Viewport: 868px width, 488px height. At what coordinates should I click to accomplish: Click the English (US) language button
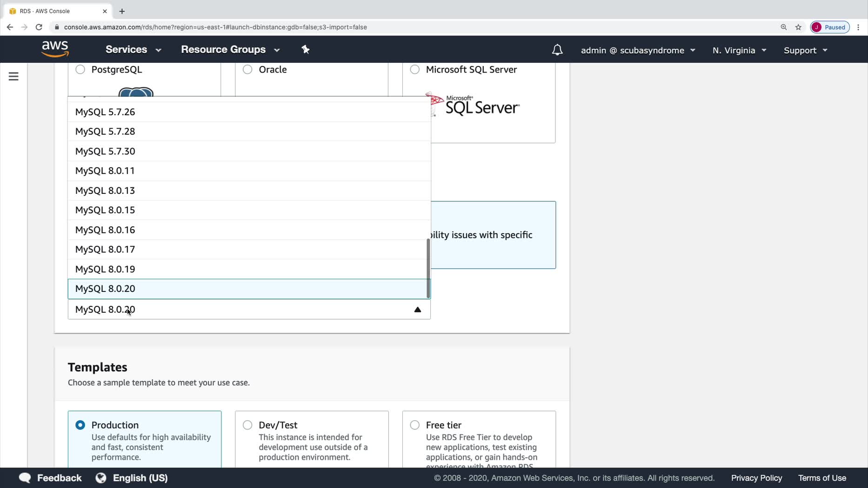click(x=132, y=478)
